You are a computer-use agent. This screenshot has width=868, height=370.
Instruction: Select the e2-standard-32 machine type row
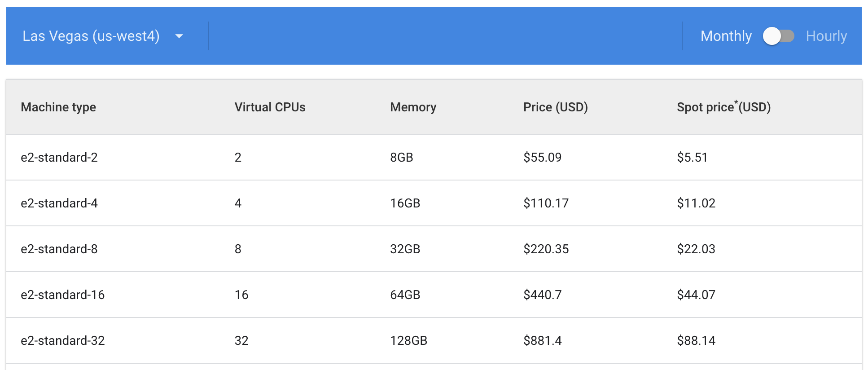click(x=62, y=341)
